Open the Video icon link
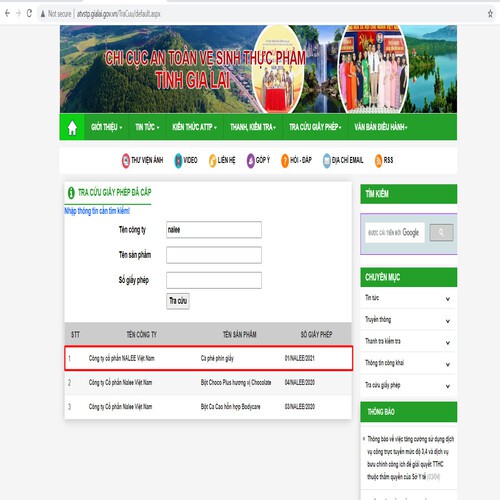The width and height of the screenshot is (500, 500). coord(178,160)
